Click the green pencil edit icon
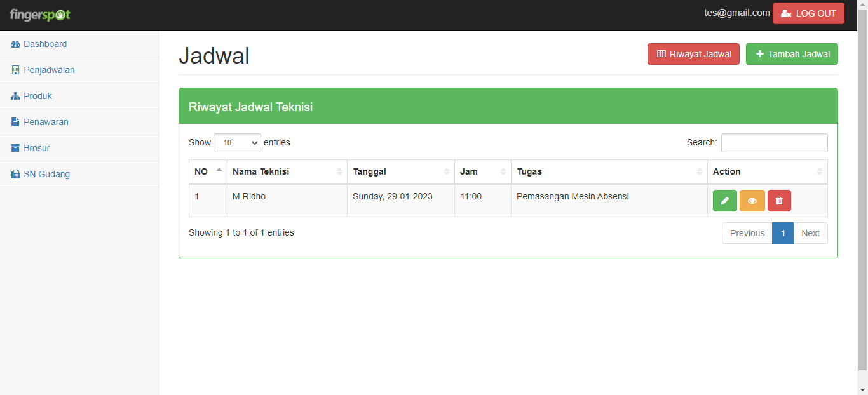Viewport: 868px width, 395px height. tap(724, 201)
